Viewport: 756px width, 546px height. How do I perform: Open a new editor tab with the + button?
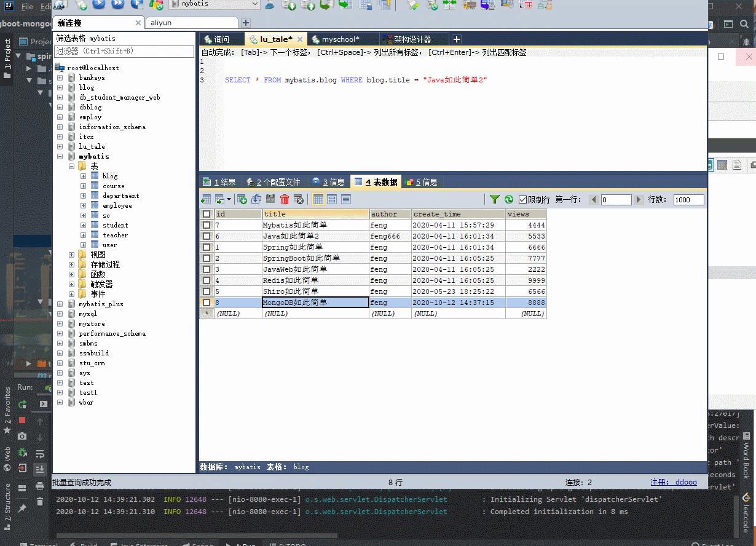point(456,38)
